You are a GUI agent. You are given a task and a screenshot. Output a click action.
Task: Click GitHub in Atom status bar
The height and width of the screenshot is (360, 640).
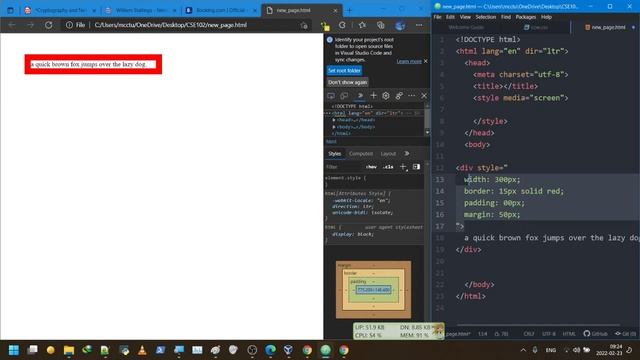point(596,333)
